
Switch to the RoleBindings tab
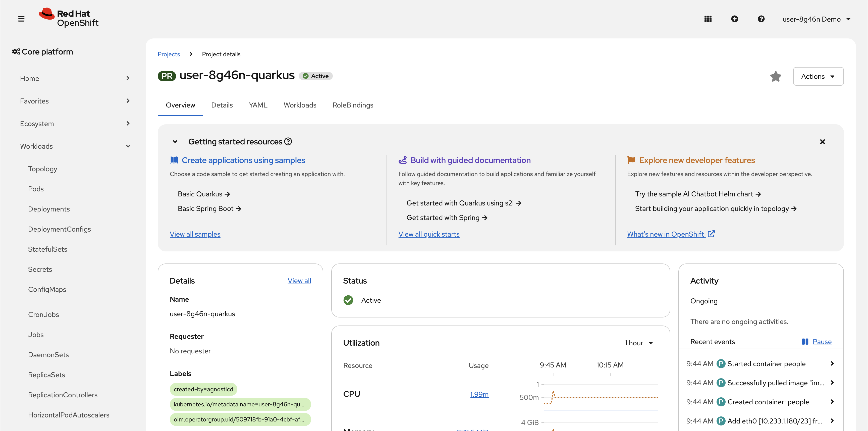click(352, 105)
